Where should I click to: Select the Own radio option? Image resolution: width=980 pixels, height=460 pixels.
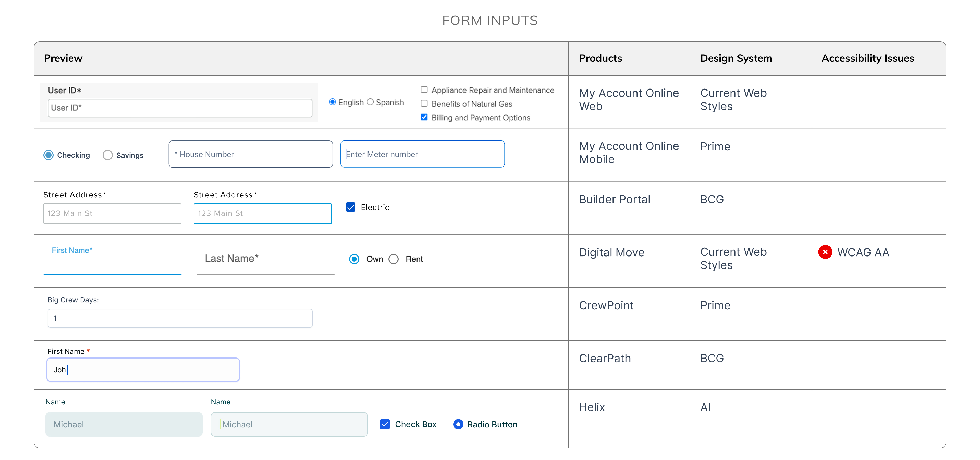[354, 259]
